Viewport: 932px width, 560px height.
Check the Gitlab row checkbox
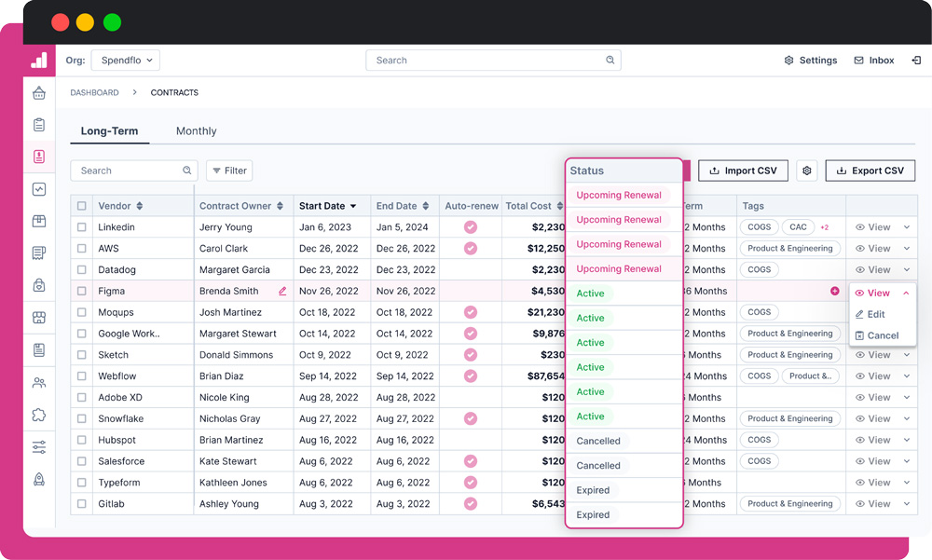click(81, 504)
